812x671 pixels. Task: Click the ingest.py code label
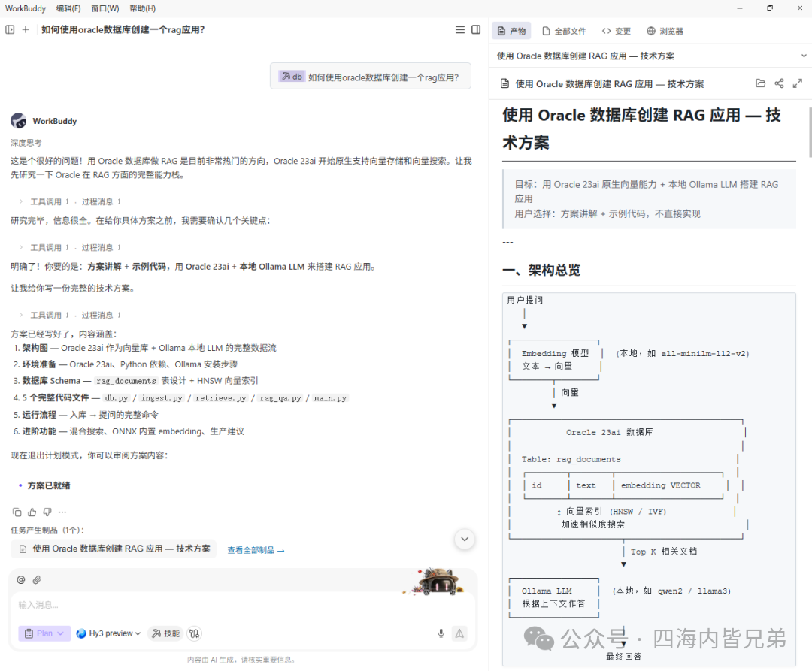162,397
